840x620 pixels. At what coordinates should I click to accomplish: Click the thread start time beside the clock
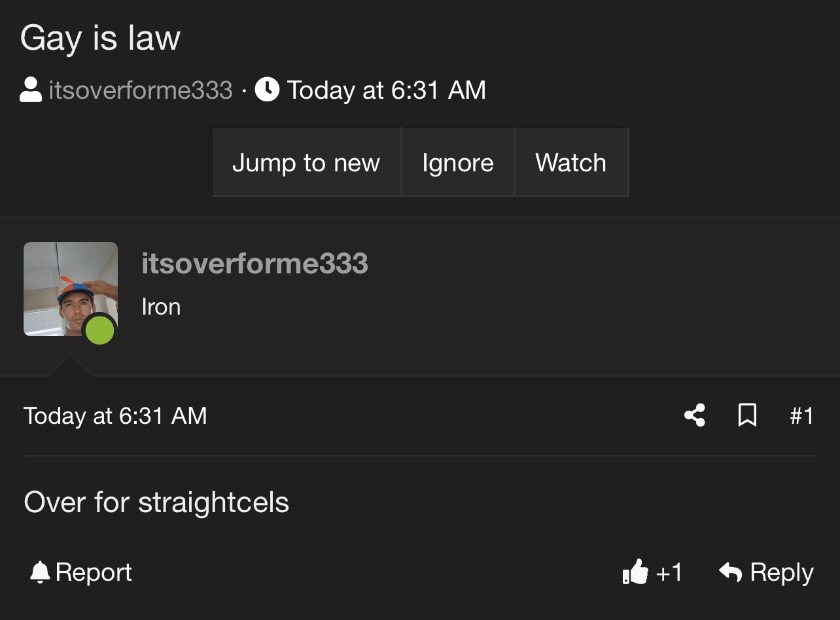point(386,90)
